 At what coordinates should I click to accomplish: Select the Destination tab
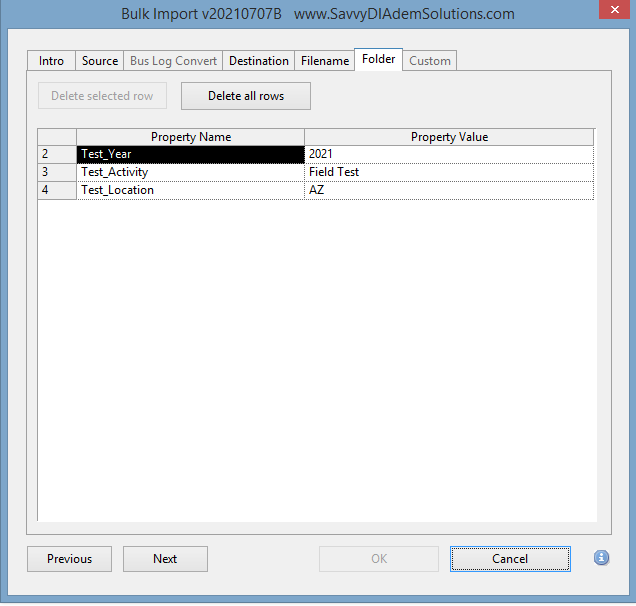pyautogui.click(x=258, y=61)
